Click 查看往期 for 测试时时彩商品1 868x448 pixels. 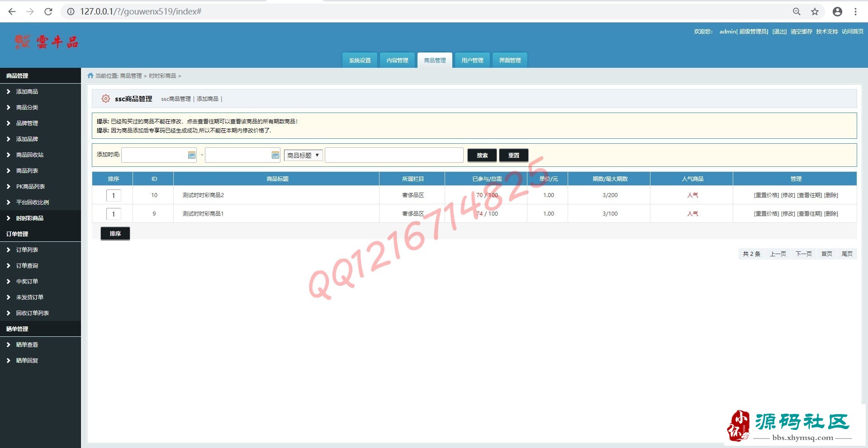(810, 213)
